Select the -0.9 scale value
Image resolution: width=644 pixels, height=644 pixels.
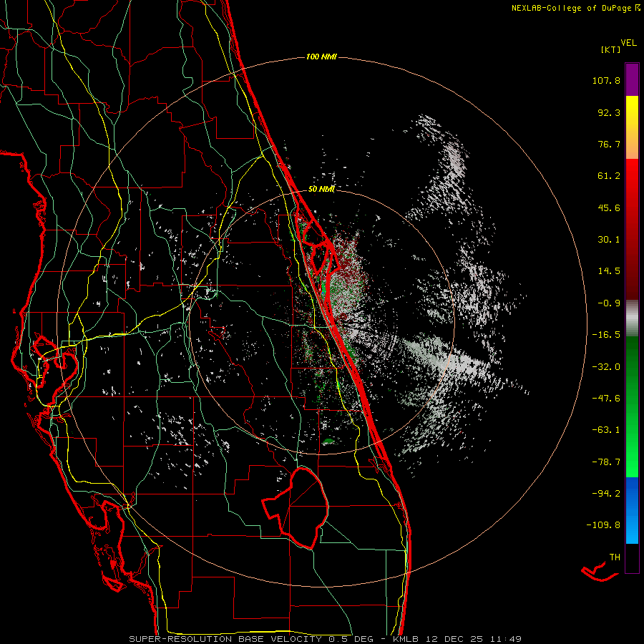(x=609, y=303)
